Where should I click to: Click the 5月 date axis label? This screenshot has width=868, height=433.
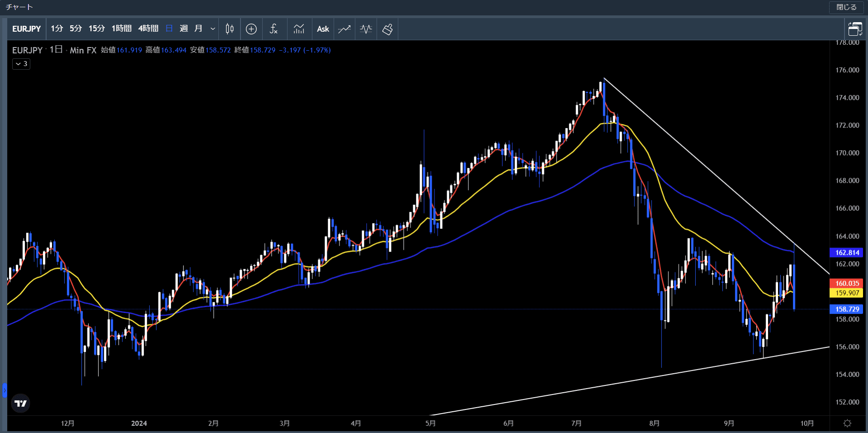430,423
